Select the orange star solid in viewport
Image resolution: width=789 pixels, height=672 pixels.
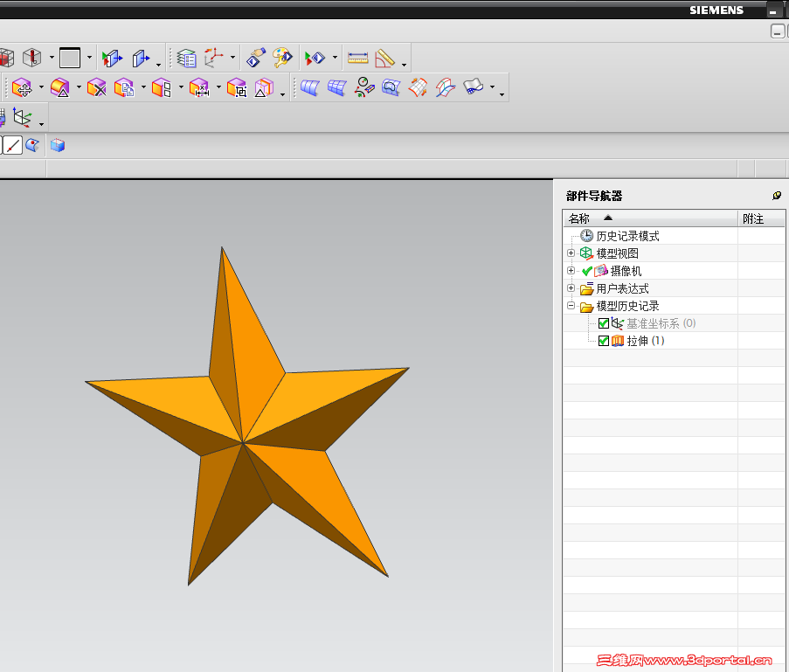click(246, 418)
